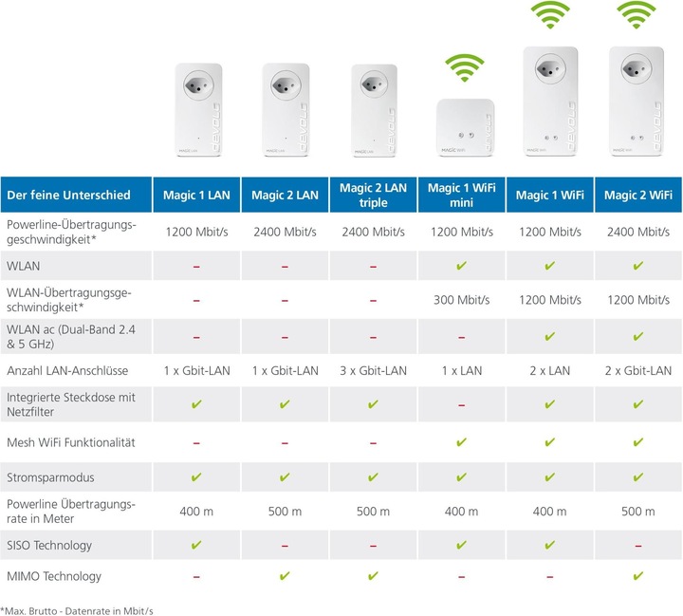The width and height of the screenshot is (683, 616).
Task: Select the Magic 1 LAN adapter product image
Action: [x=198, y=110]
